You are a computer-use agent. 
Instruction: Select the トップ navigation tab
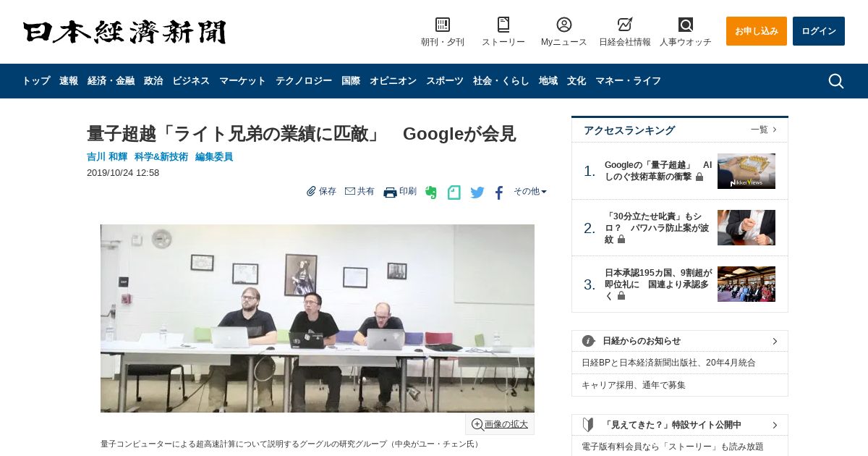[35, 81]
